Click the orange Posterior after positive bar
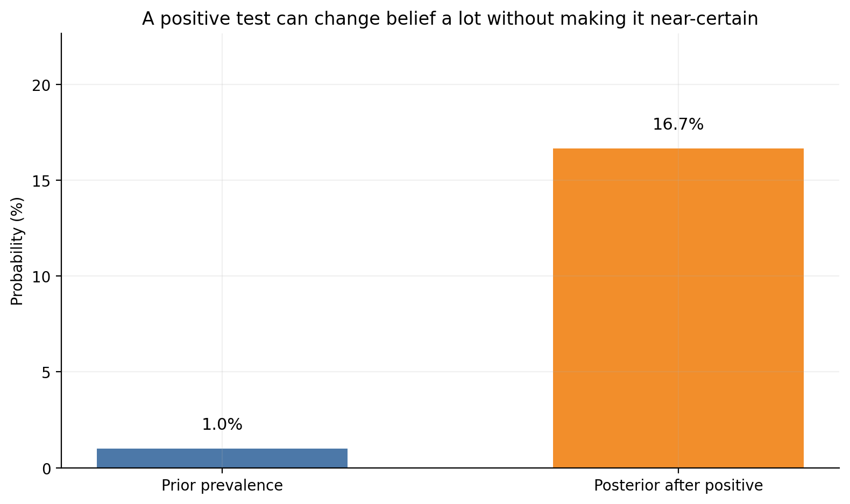This screenshot has height=504, width=850. coord(678,308)
